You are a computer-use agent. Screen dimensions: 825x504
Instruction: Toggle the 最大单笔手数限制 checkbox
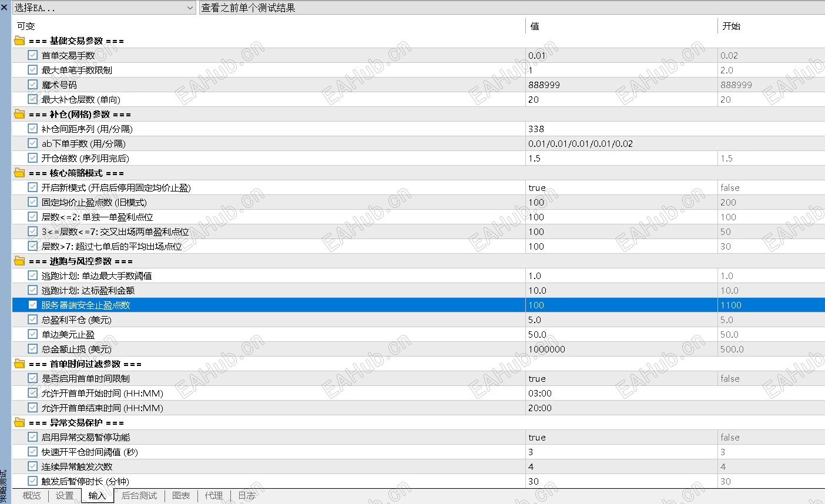pos(33,70)
